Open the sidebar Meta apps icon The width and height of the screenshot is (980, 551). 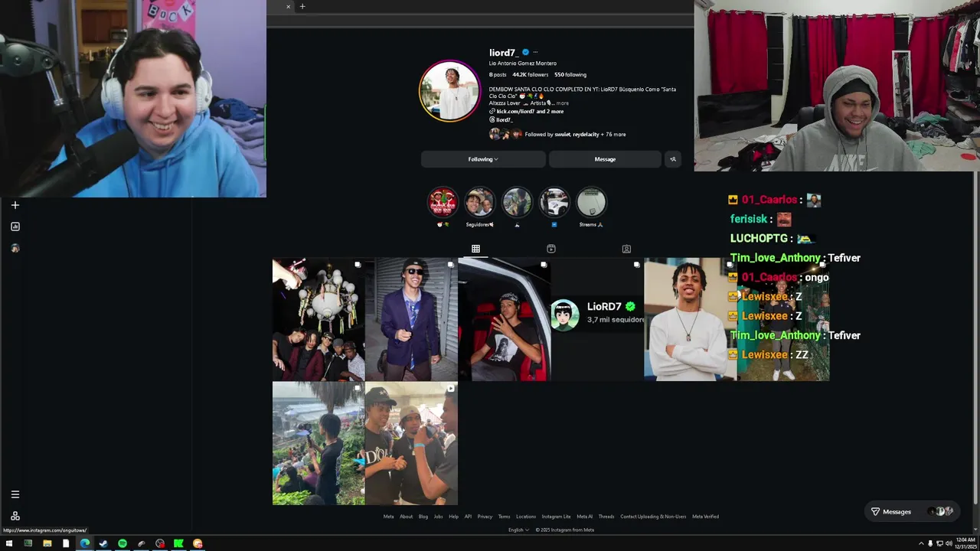coord(15,516)
